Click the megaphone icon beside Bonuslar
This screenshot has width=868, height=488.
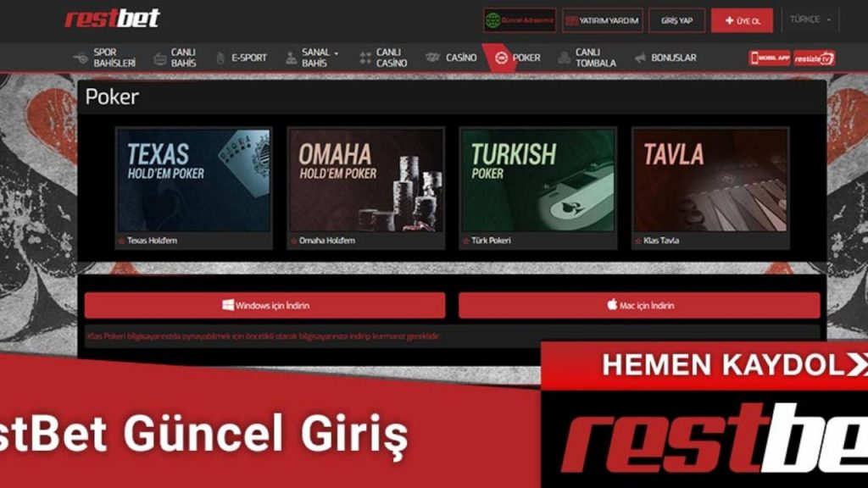click(641, 58)
